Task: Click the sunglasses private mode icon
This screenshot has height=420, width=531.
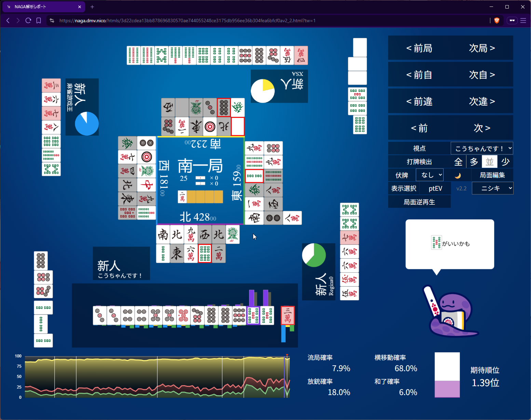Action: coord(512,21)
